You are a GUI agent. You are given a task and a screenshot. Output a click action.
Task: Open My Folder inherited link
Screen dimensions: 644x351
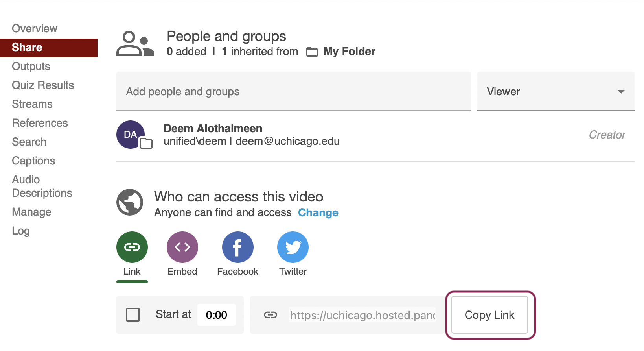click(x=349, y=52)
